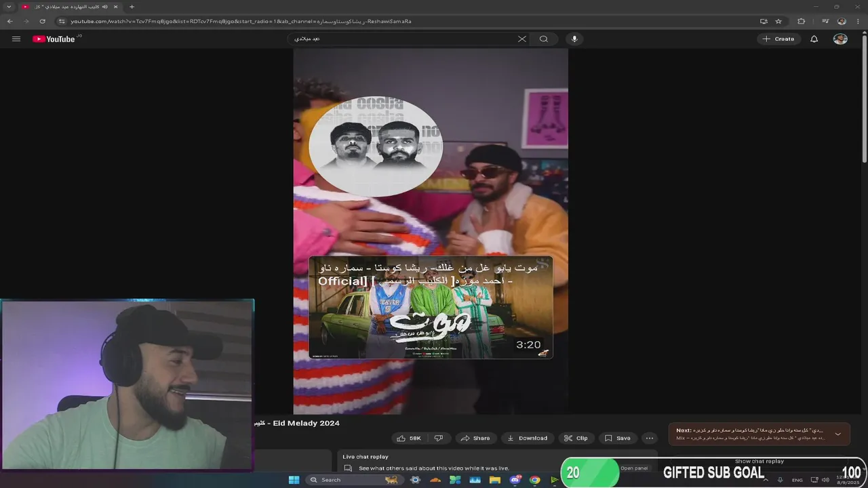868x488 pixels.
Task: Open the Windows Start menu
Action: tap(294, 480)
